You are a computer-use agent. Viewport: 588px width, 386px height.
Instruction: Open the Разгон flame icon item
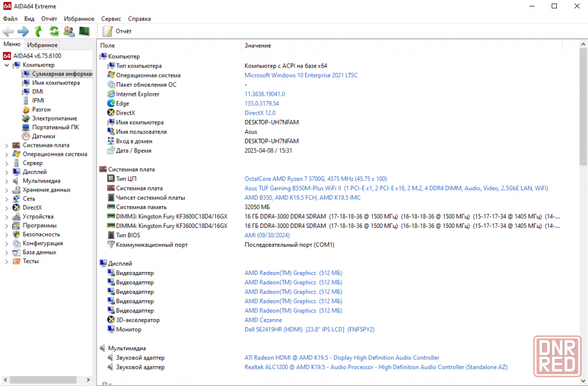point(26,109)
